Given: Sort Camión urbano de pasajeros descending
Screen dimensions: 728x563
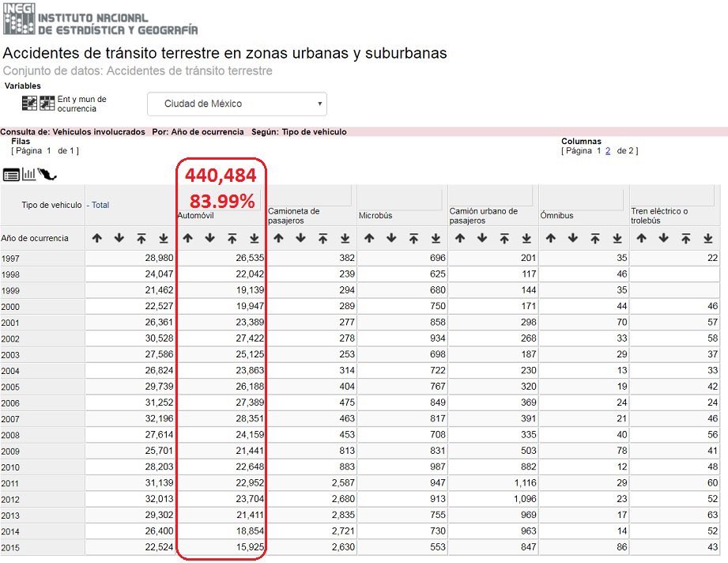Looking at the screenshot, I should 482,238.
